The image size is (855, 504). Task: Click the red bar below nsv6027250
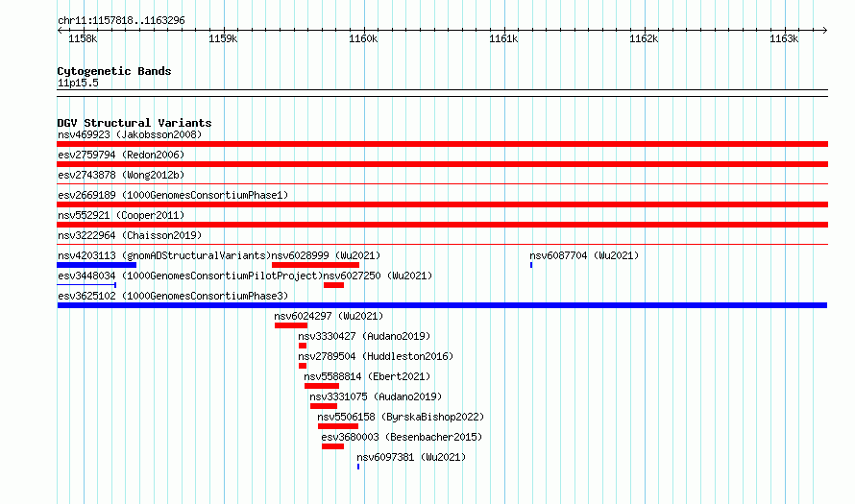[x=333, y=285]
